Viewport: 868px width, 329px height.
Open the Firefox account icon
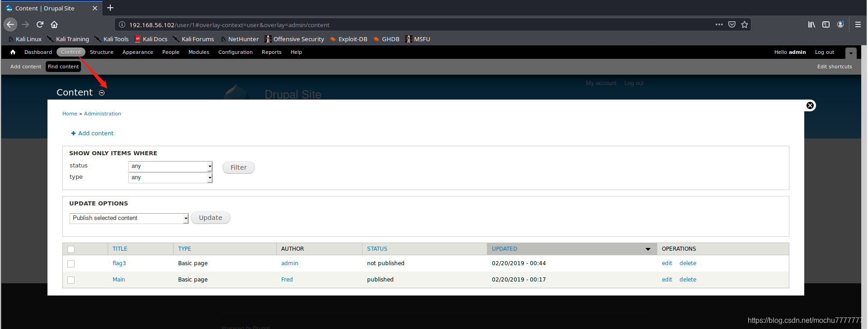840,24
